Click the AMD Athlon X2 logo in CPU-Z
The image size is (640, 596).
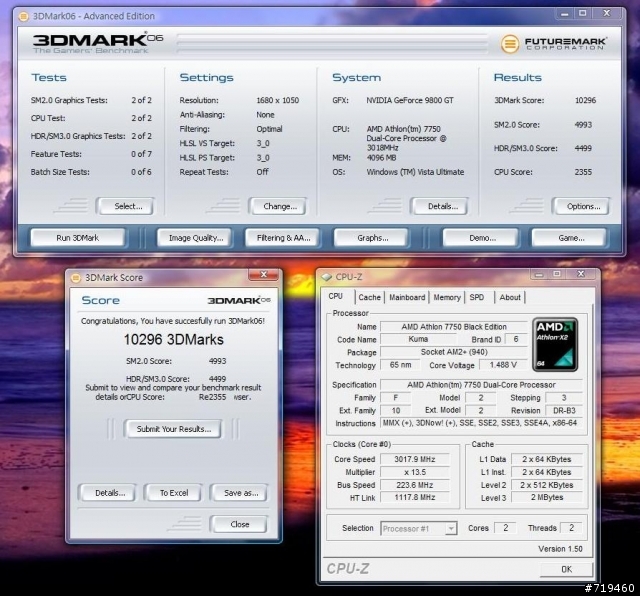555,345
